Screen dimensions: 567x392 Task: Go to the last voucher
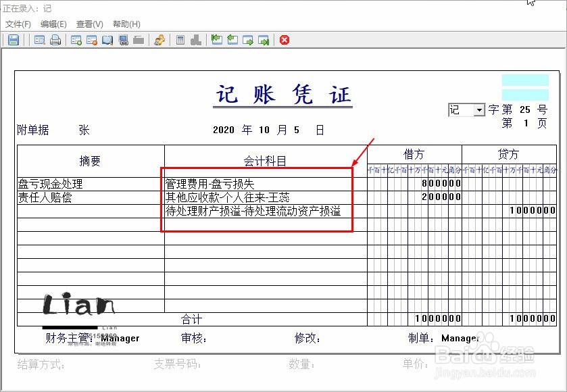tap(264, 40)
